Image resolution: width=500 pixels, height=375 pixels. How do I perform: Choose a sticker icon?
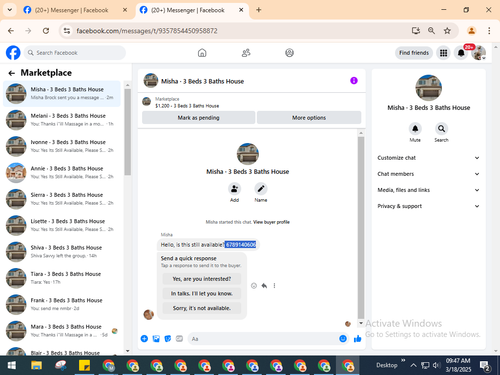[x=168, y=339]
